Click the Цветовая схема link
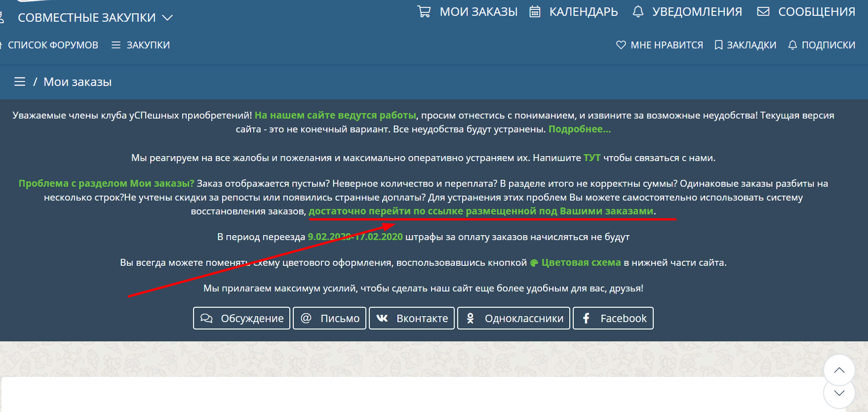868x412 pixels. pyautogui.click(x=581, y=262)
